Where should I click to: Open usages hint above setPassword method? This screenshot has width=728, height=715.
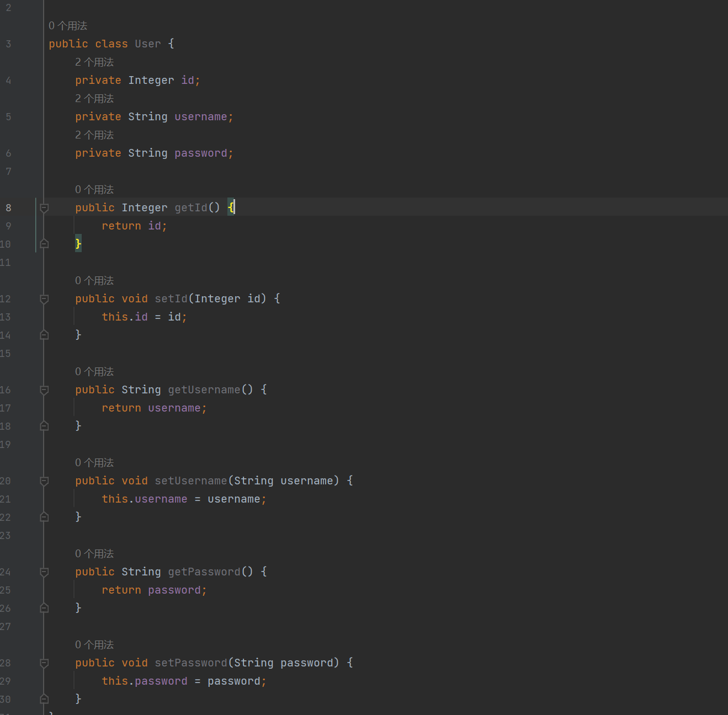click(94, 645)
